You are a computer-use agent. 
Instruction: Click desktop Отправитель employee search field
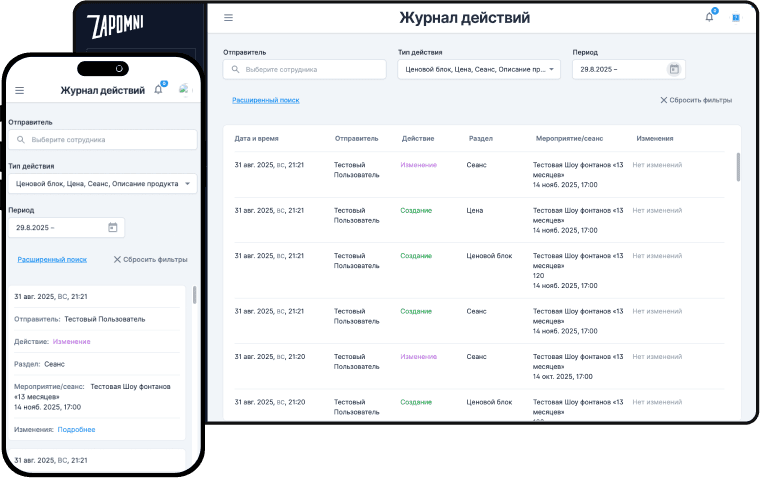(x=304, y=69)
